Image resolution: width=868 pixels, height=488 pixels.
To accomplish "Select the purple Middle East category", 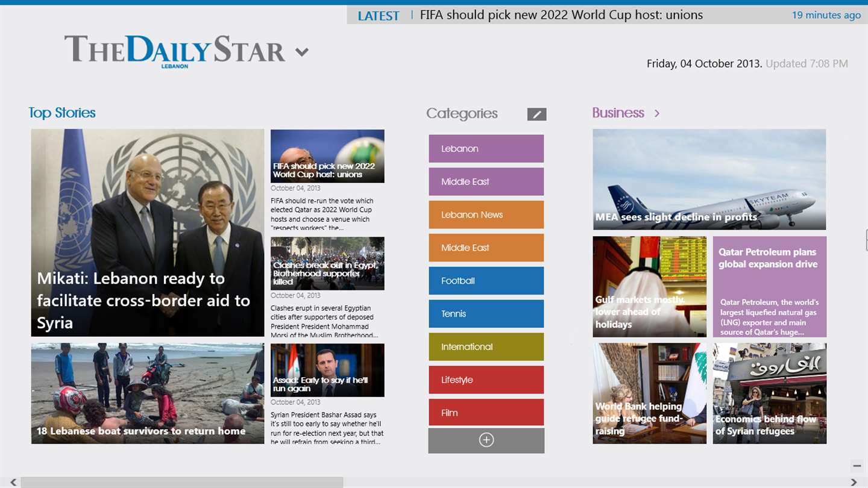I will tap(486, 181).
